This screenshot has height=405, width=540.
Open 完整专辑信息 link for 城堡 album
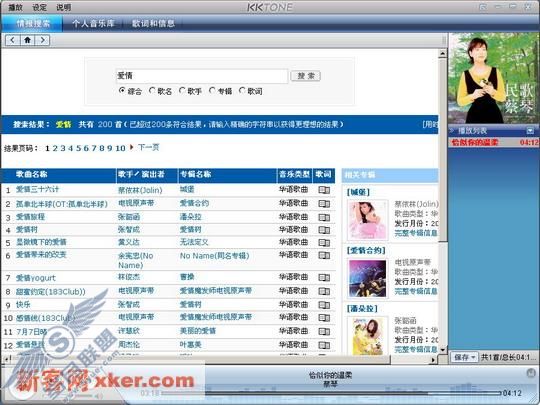[416, 233]
